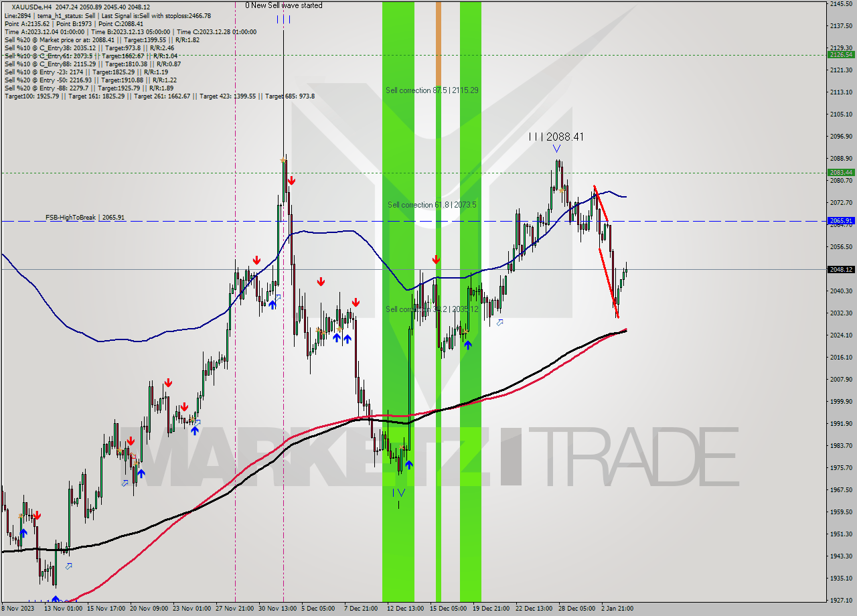
Task: Click the 1983.70 price axis label
Action: pyautogui.click(x=841, y=446)
